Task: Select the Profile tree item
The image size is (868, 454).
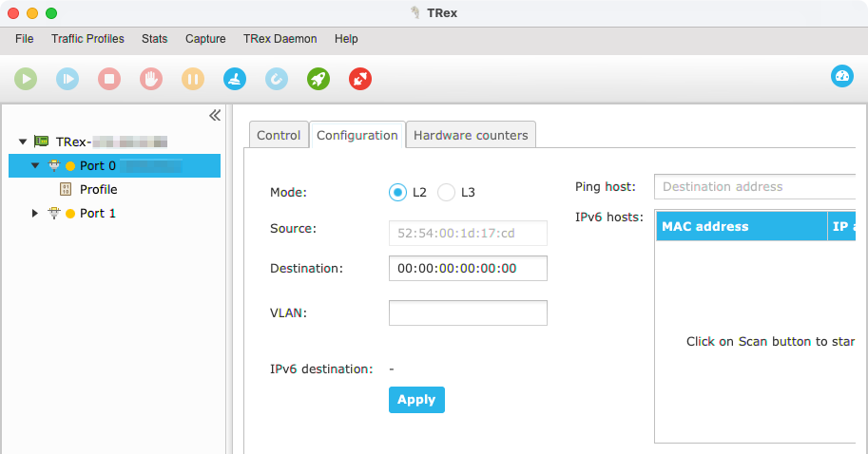Action: click(99, 189)
